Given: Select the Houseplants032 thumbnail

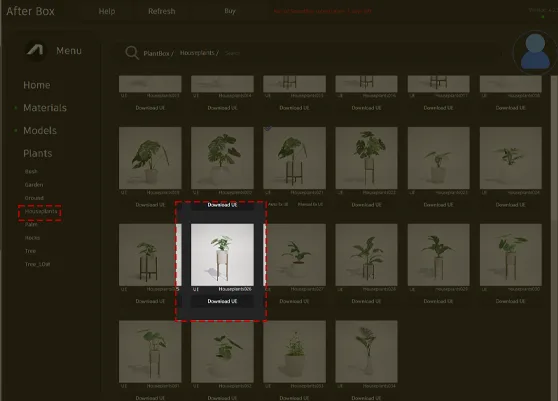Looking at the screenshot, I should 222,352.
